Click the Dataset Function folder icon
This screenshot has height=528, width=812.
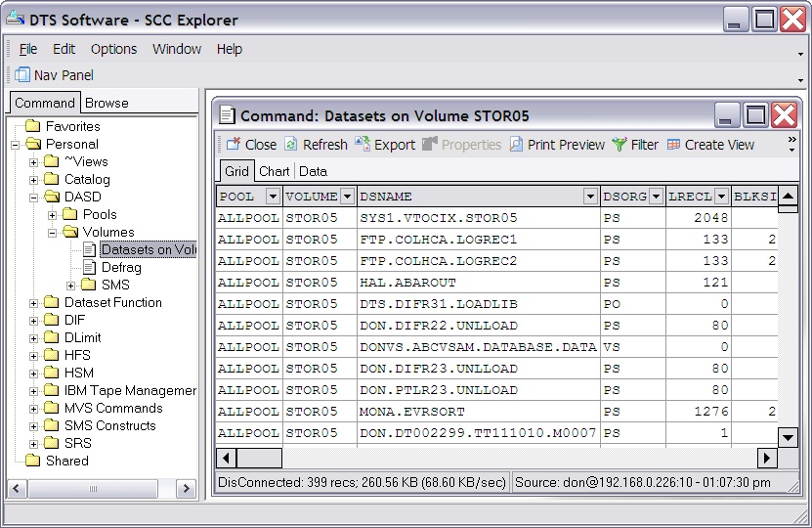coord(51,302)
